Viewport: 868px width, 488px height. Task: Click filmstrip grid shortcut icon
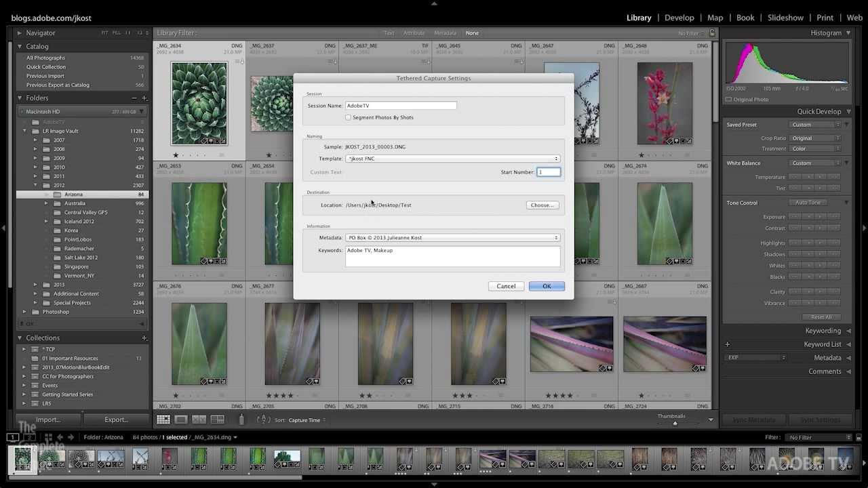47,437
